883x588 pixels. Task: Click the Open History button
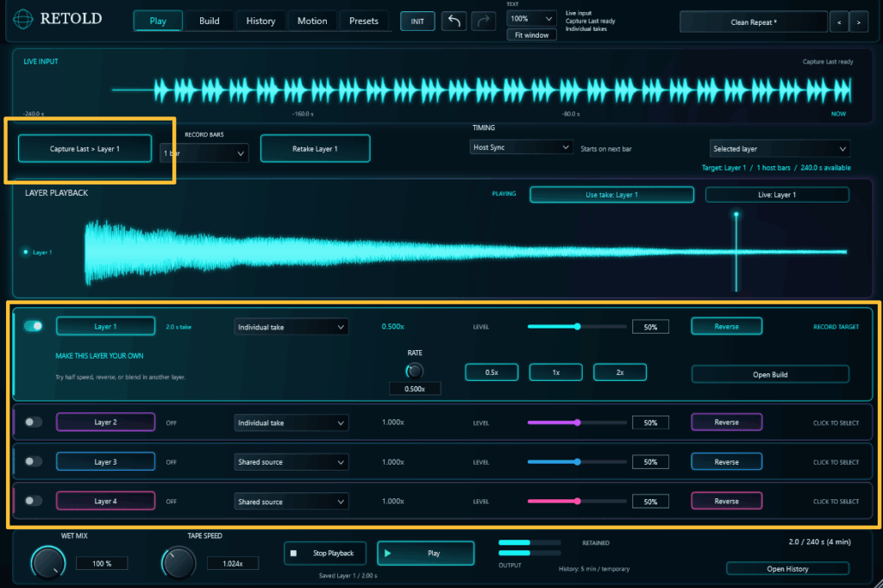pyautogui.click(x=787, y=569)
